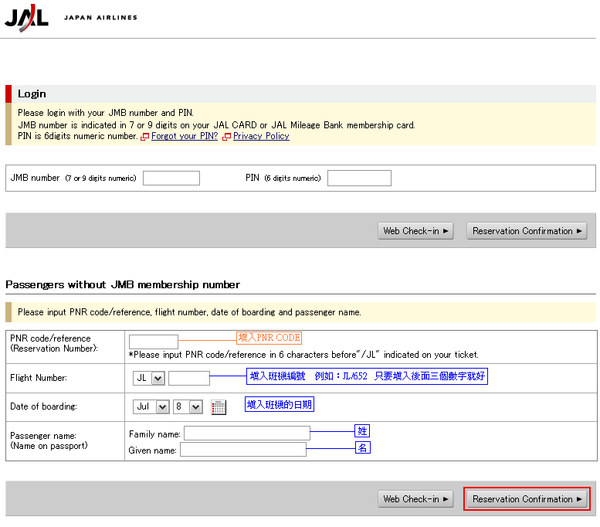The width and height of the screenshot is (600, 527).
Task: Open the boarding date calendar icon
Action: [218, 407]
